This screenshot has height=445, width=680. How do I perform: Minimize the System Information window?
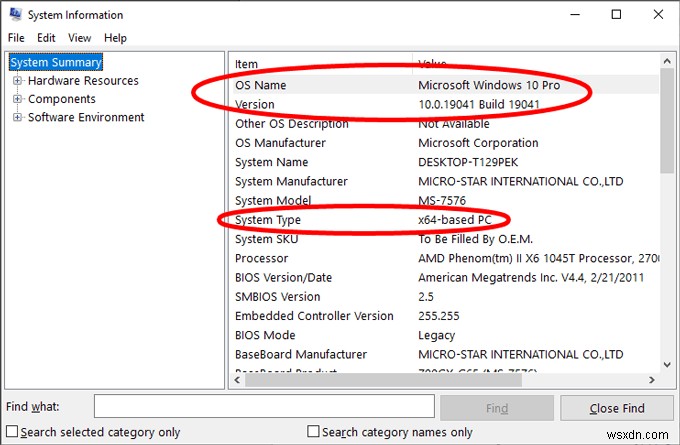[575, 14]
